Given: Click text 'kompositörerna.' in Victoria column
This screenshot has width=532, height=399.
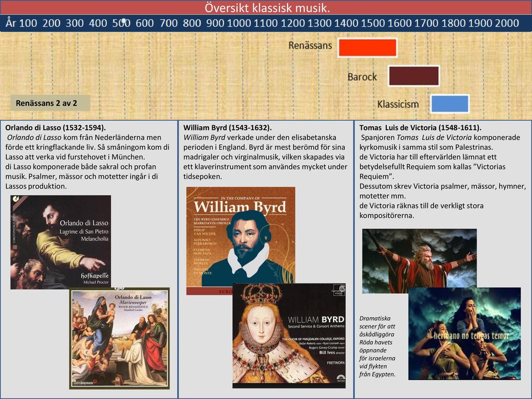Looking at the screenshot, I should [x=386, y=216].
